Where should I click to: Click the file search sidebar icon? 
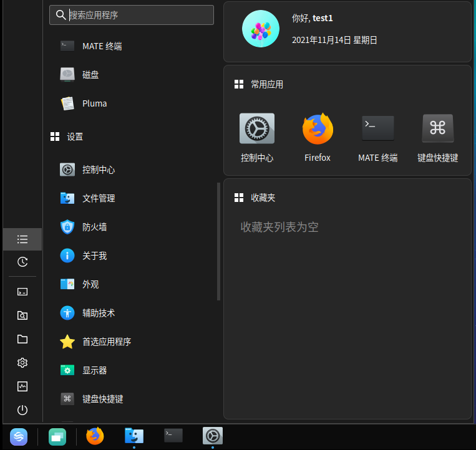tap(22, 315)
